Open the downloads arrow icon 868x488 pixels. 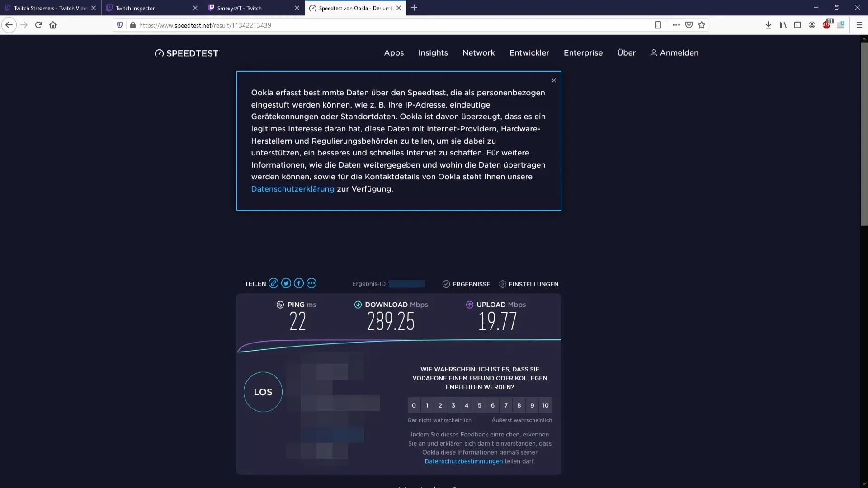pyautogui.click(x=768, y=25)
